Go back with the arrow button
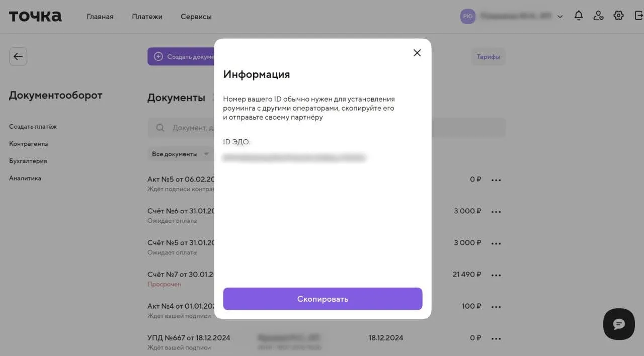Image resolution: width=644 pixels, height=356 pixels. click(x=18, y=56)
